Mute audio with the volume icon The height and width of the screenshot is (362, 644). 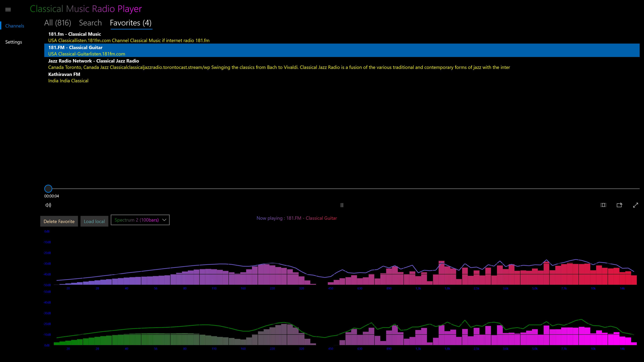(x=48, y=205)
